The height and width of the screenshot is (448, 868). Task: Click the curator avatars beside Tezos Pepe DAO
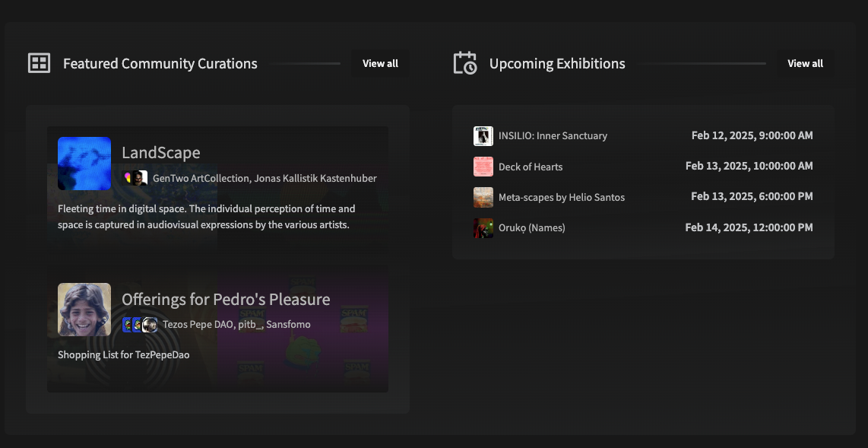(x=140, y=325)
